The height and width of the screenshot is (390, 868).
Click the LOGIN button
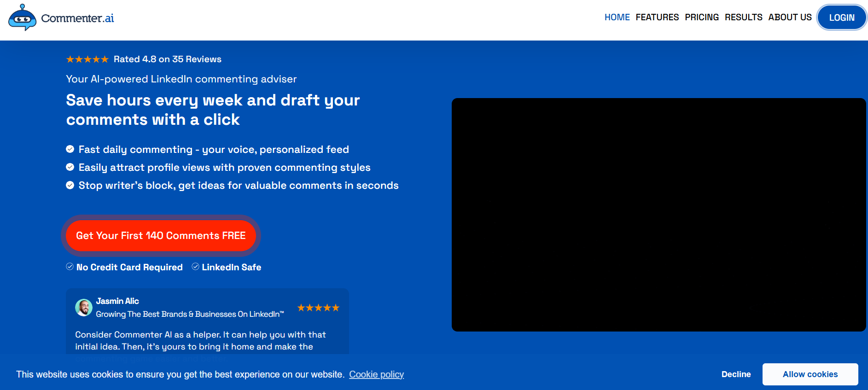842,17
